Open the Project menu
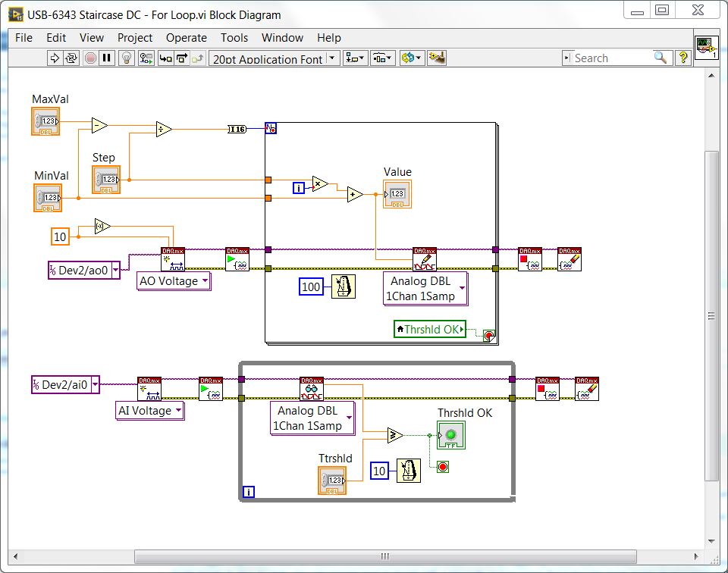728x573 pixels. (x=135, y=38)
